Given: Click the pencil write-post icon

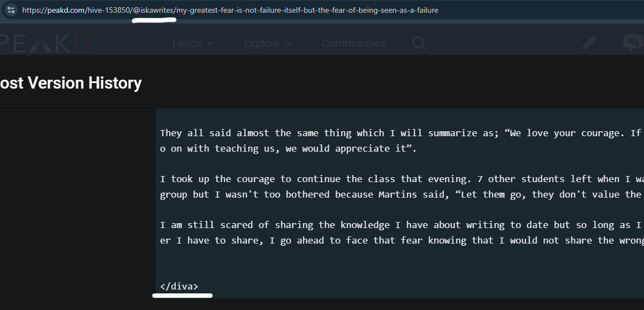Looking at the screenshot, I should (x=589, y=43).
